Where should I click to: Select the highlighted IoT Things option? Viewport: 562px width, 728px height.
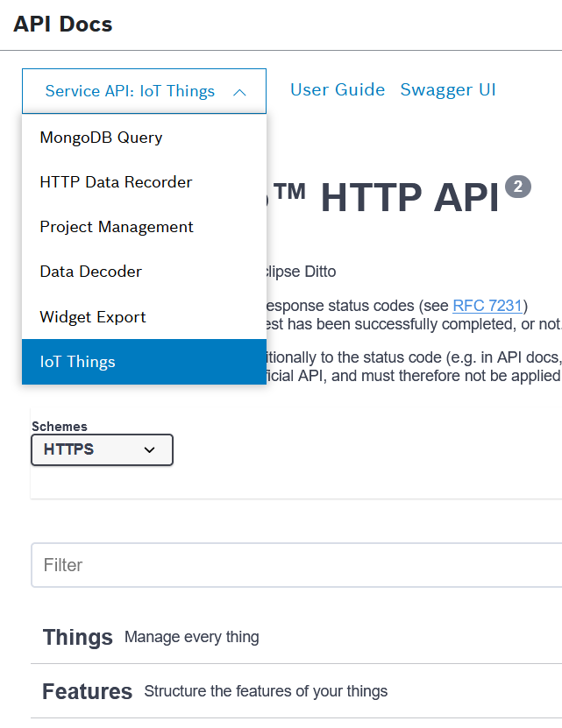pyautogui.click(x=77, y=362)
